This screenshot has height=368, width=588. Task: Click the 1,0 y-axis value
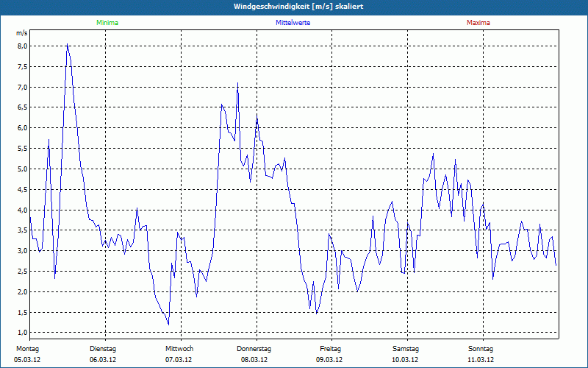tap(22, 333)
